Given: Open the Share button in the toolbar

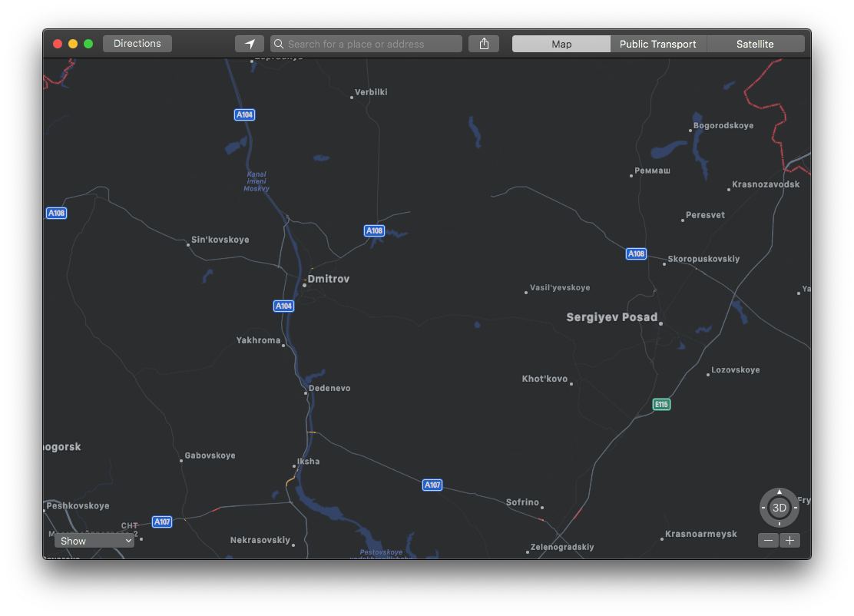Looking at the screenshot, I should (484, 44).
